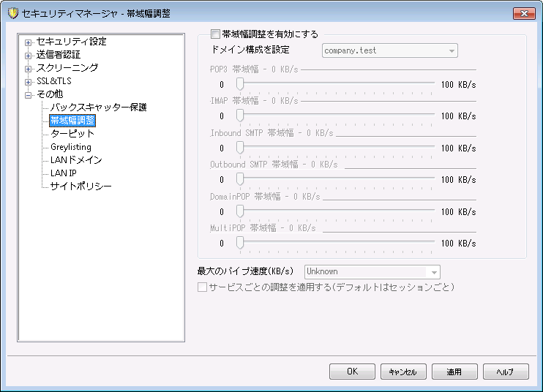This screenshot has height=392, width=543.
Task: Click the キャンセル button
Action: tap(403, 372)
